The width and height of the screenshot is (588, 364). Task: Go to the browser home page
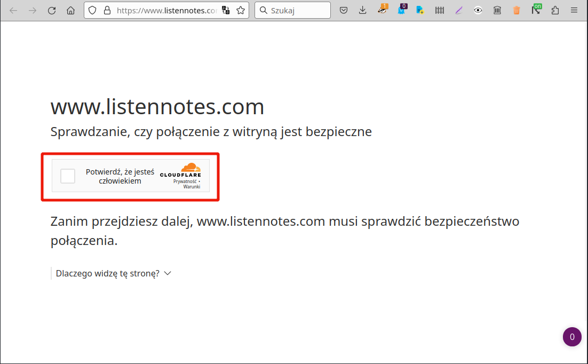pyautogui.click(x=70, y=10)
